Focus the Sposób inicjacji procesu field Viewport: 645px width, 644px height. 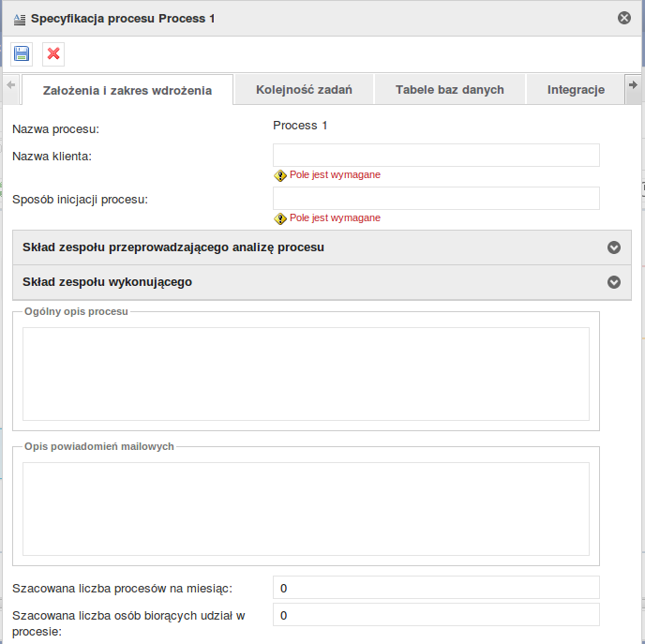click(x=436, y=198)
